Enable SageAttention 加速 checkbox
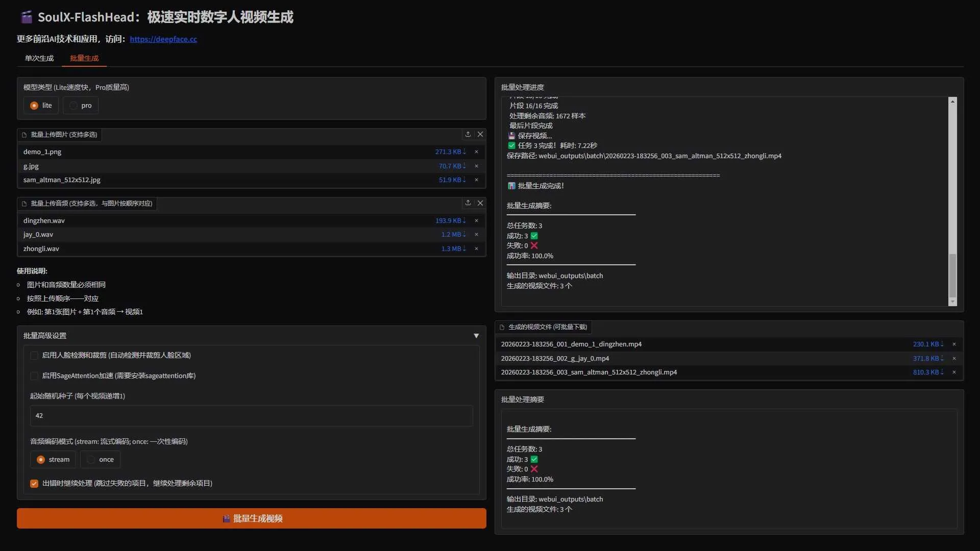This screenshot has height=551, width=980. [x=34, y=375]
